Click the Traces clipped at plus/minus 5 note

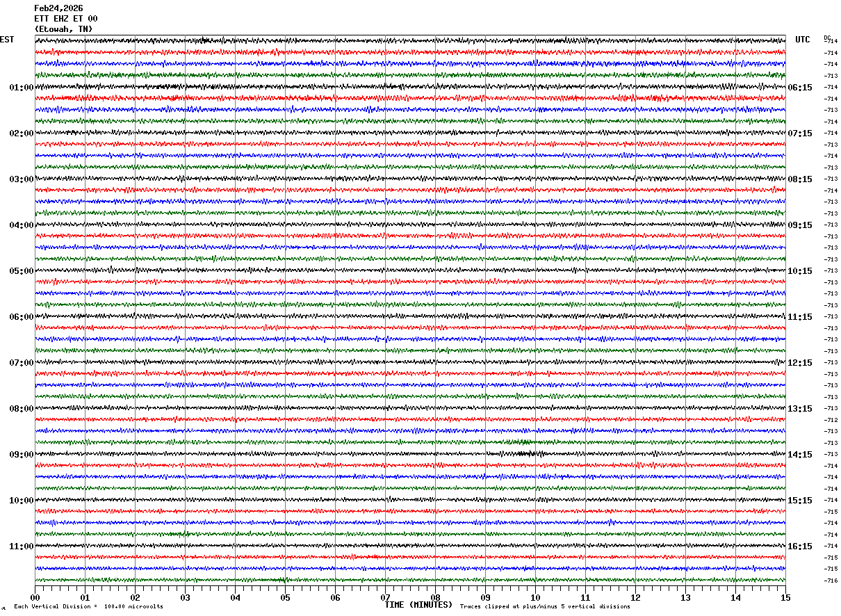pyautogui.click(x=545, y=606)
